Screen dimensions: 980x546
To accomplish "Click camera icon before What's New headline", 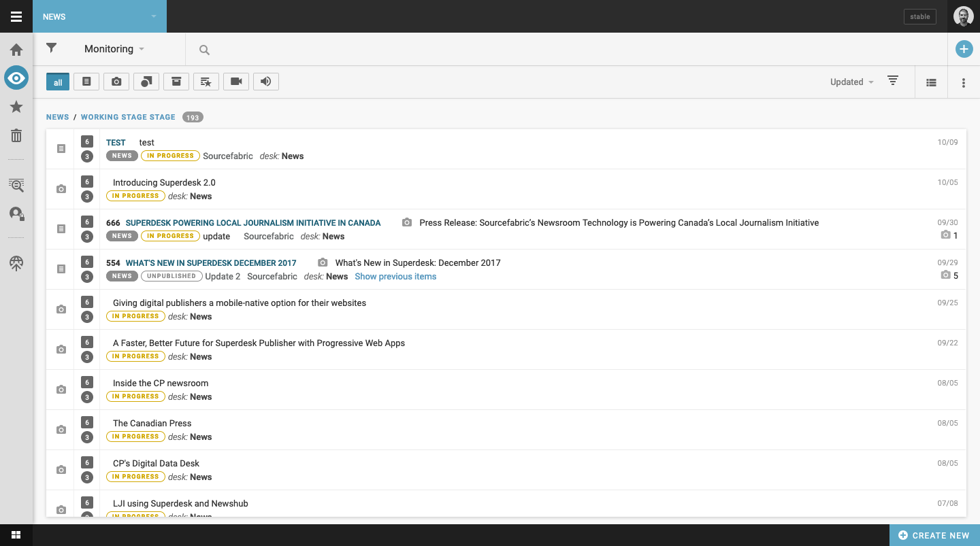I will click(x=323, y=263).
